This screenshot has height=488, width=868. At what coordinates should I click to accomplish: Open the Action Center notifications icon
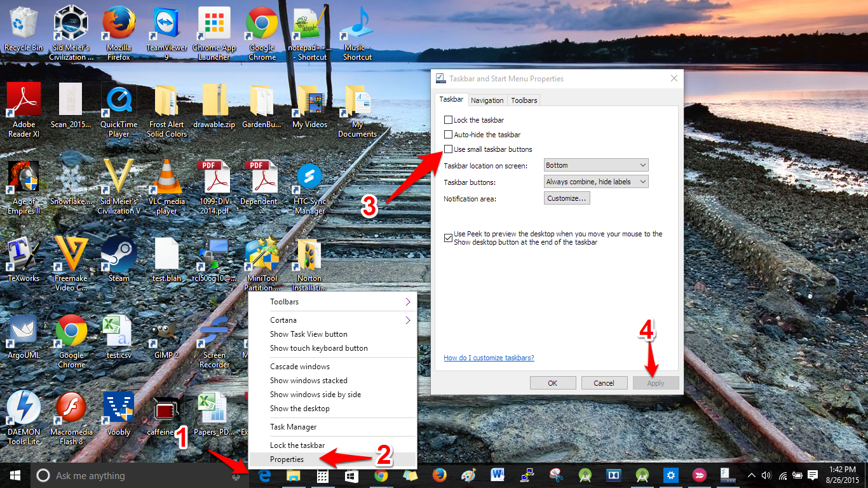pos(812,475)
